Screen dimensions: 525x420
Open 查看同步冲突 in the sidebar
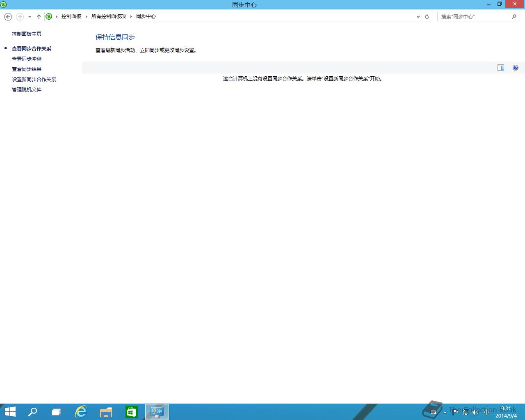tap(27, 59)
